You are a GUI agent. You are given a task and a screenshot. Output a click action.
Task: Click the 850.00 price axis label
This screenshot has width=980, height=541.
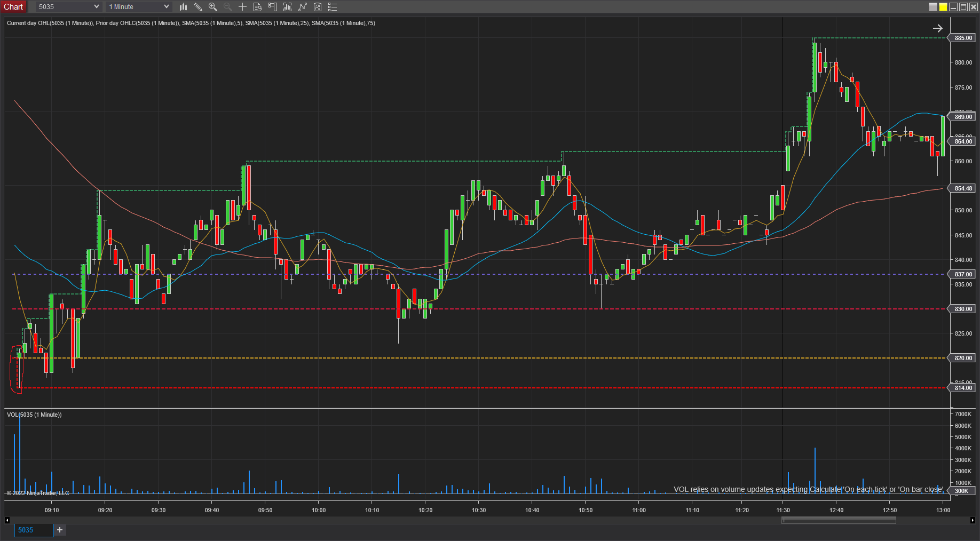(x=963, y=210)
